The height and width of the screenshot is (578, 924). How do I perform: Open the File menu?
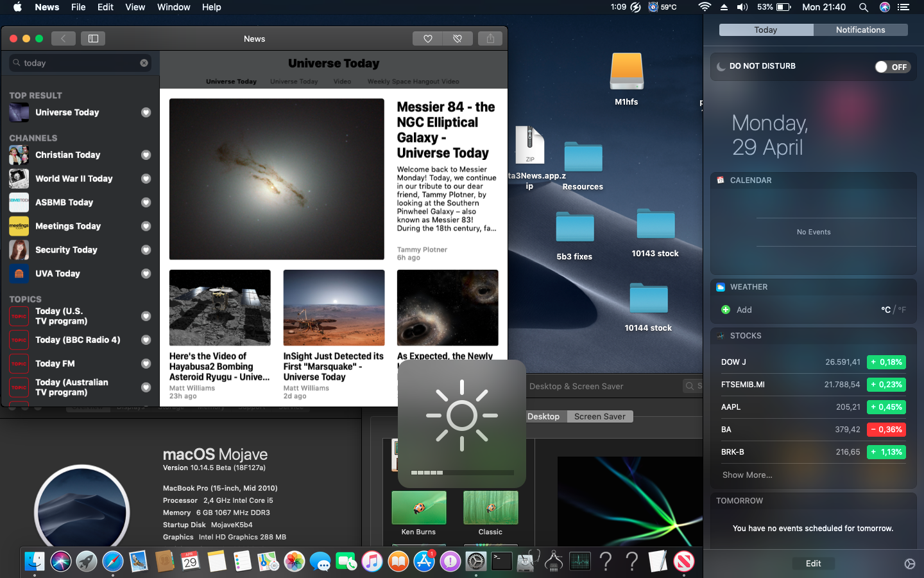pos(78,7)
